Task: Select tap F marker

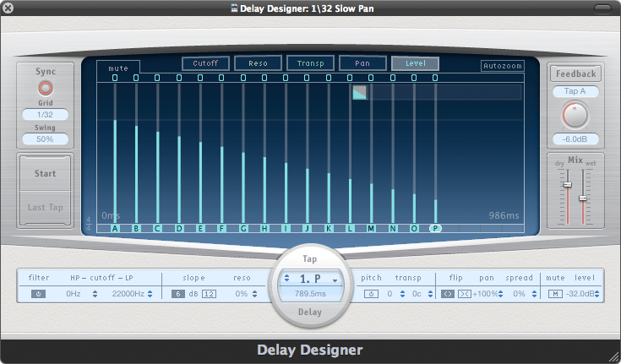Action: tap(221, 229)
